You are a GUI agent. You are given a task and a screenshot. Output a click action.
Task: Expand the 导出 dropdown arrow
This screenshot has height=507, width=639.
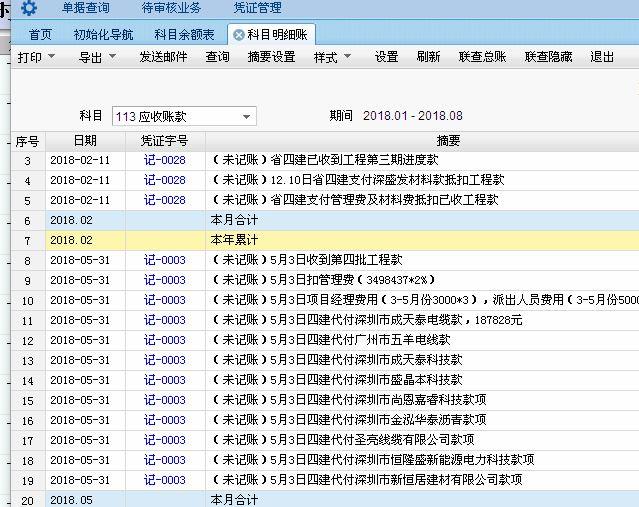coord(112,56)
